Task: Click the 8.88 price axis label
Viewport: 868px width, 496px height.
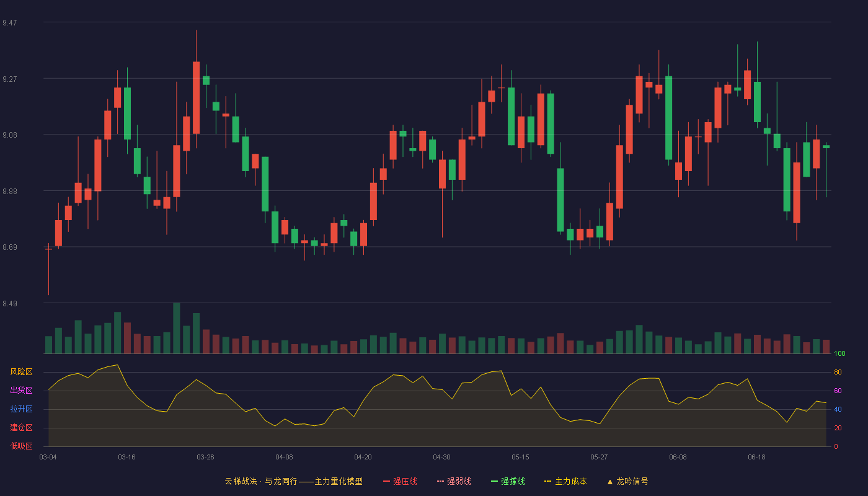Action: pyautogui.click(x=10, y=192)
